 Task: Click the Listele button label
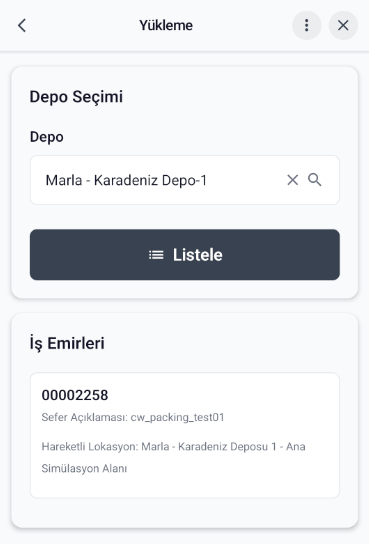pos(198,255)
